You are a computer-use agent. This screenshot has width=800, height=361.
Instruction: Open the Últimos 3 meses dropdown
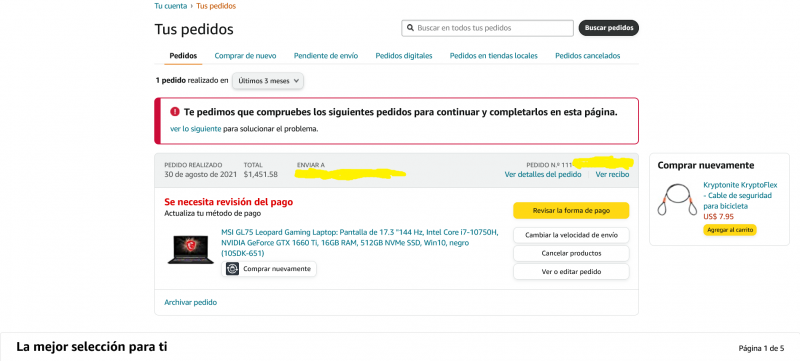coord(268,81)
